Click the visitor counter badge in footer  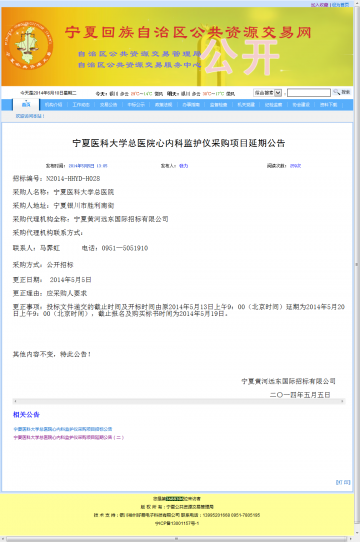click(x=174, y=499)
